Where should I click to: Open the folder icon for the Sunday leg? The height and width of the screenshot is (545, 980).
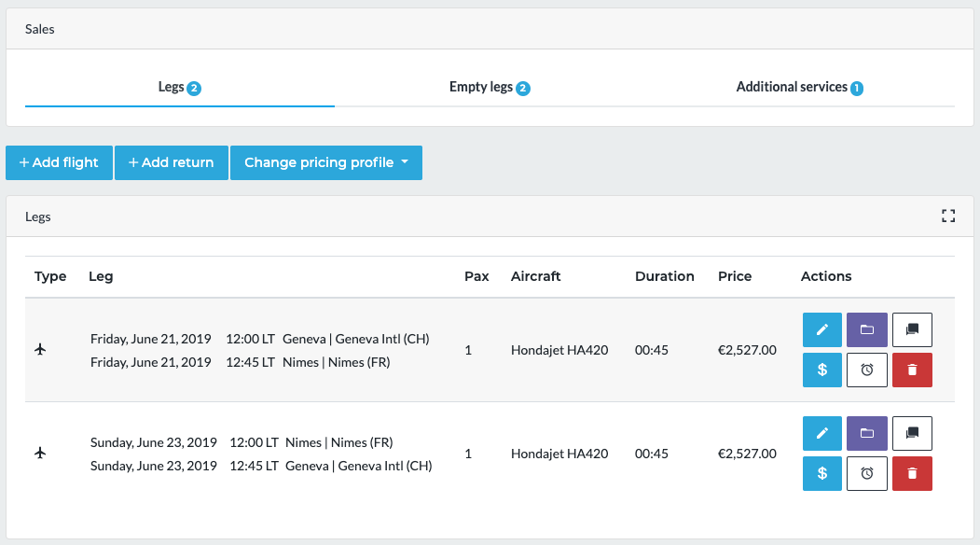(x=866, y=433)
